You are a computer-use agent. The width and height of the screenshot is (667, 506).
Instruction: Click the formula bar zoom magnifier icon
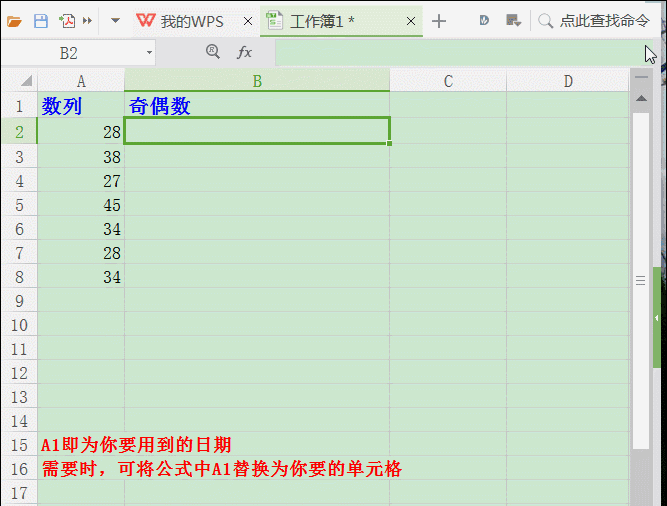pos(213,52)
